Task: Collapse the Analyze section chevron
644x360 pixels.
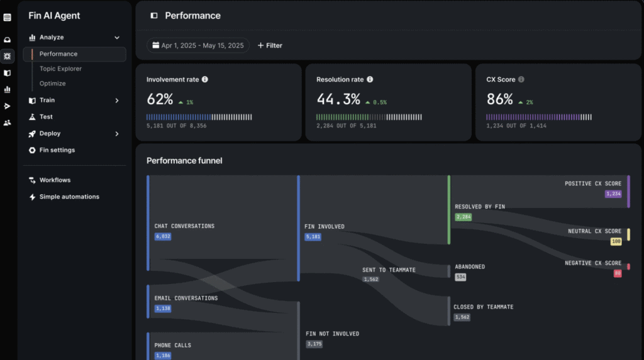Action: (x=117, y=38)
